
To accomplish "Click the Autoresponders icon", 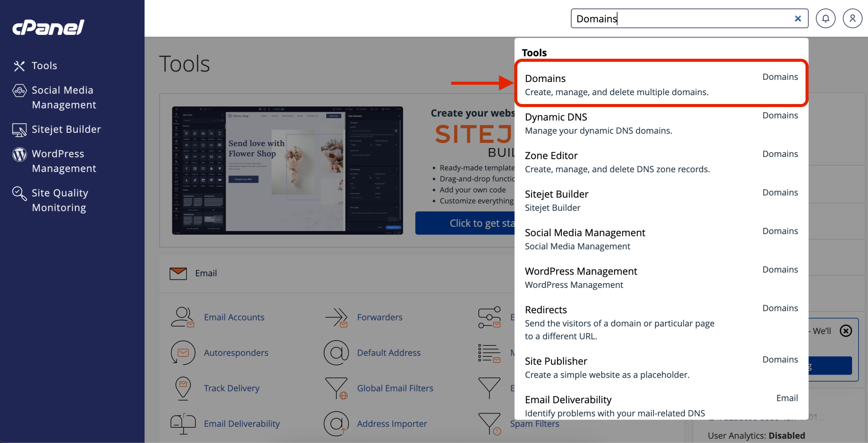I will click(183, 353).
